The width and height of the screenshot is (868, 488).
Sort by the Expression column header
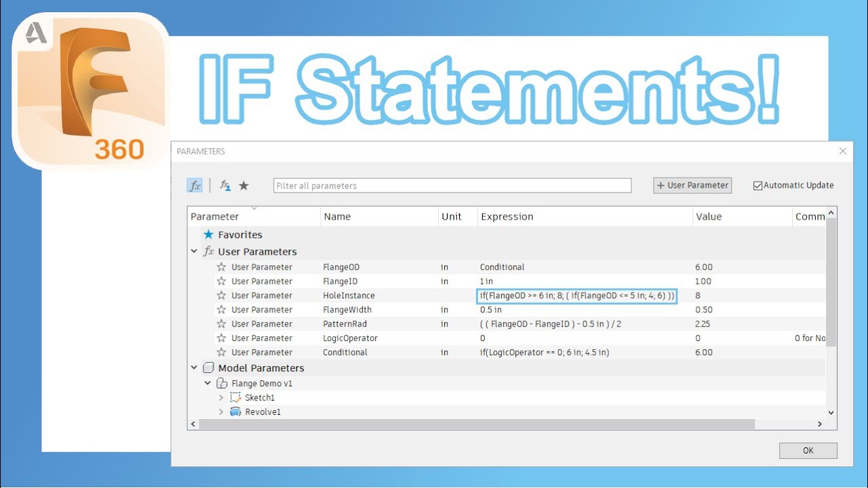pyautogui.click(x=585, y=217)
